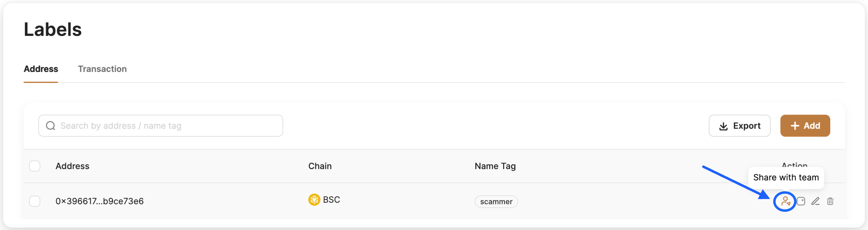Click the Add button
This screenshot has width=868, height=230.
tap(805, 126)
